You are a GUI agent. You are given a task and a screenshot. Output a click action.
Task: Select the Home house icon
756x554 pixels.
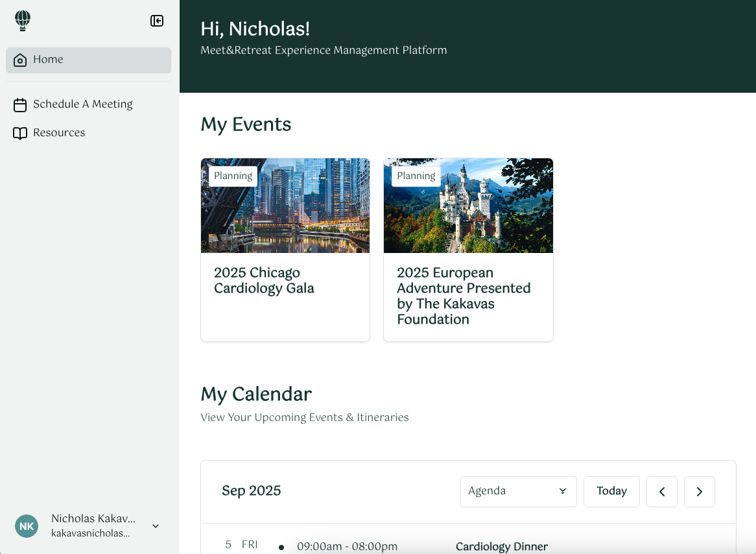pos(20,59)
